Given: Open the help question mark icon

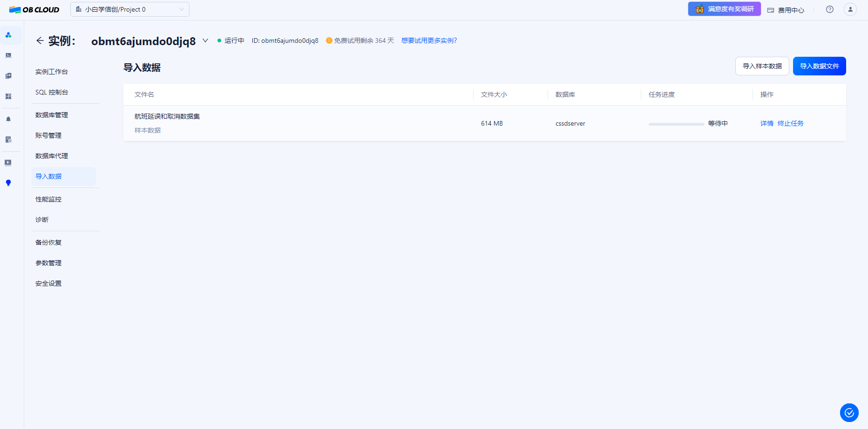Looking at the screenshot, I should [x=830, y=9].
